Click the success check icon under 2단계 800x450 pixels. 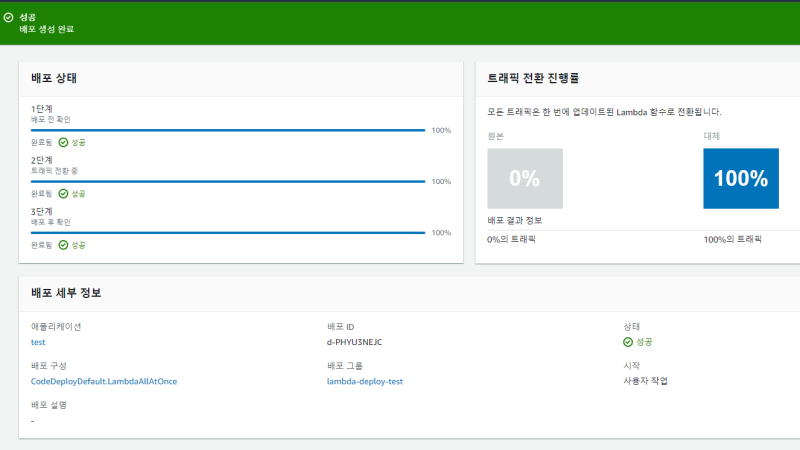tap(63, 193)
